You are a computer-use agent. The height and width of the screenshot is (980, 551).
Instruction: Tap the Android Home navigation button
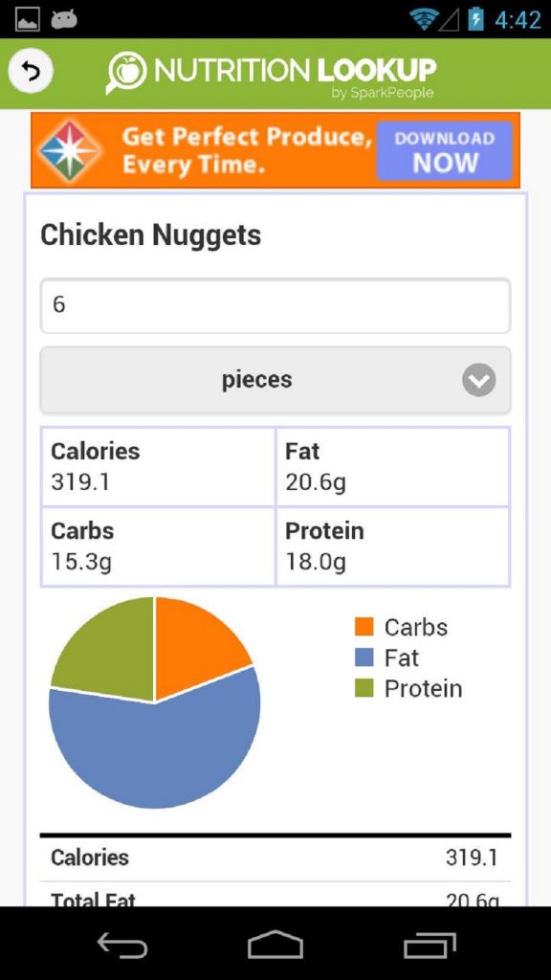(x=275, y=944)
